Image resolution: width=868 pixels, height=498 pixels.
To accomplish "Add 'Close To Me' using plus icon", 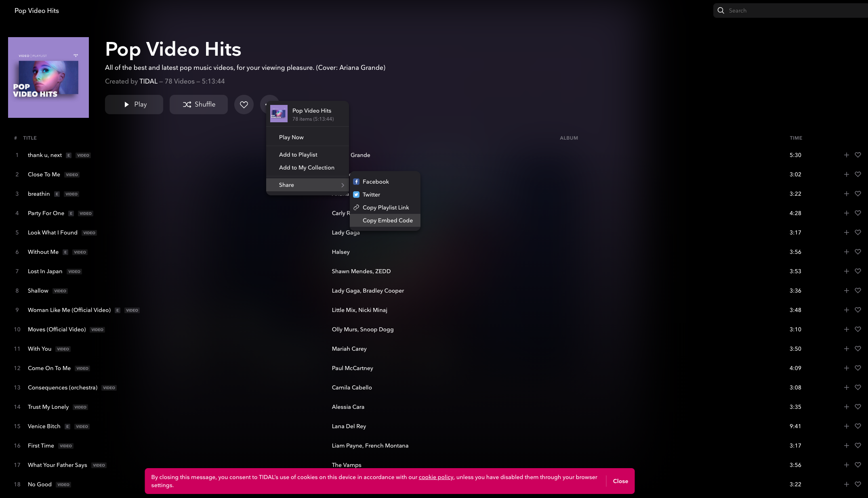I will [846, 174].
